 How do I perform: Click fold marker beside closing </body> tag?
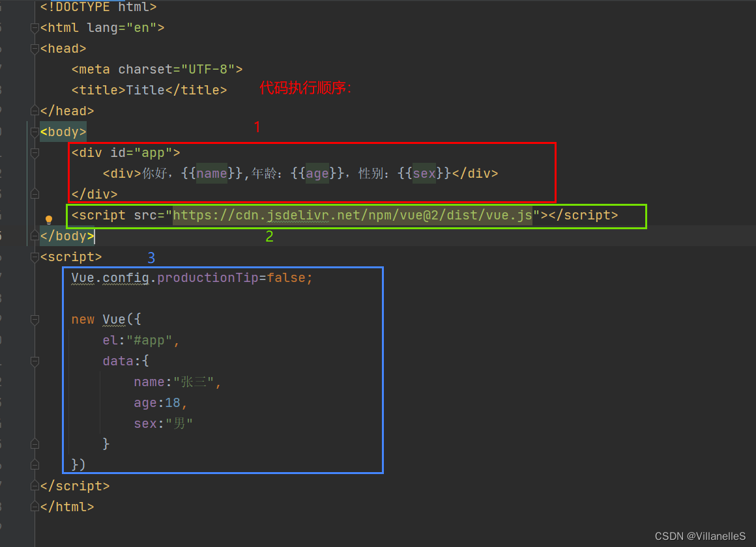tap(35, 236)
